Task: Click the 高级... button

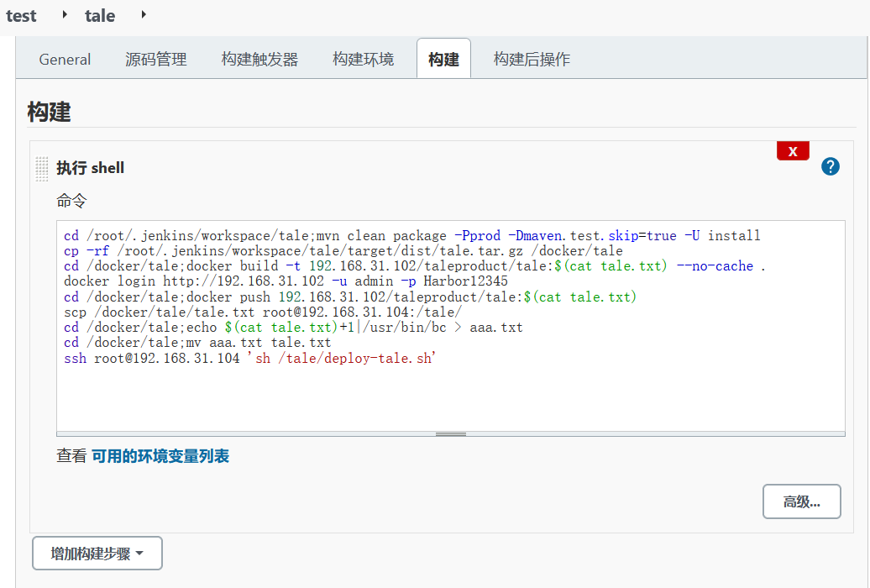Action: 801,501
